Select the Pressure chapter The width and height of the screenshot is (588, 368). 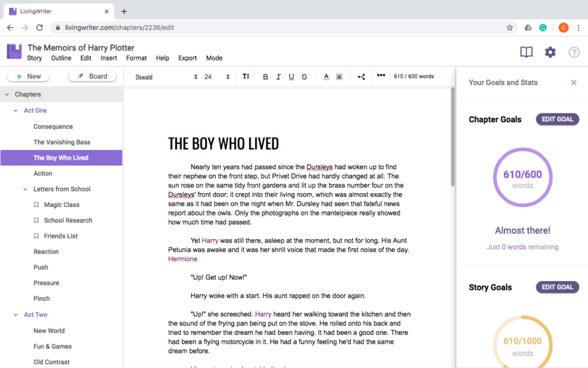point(46,283)
